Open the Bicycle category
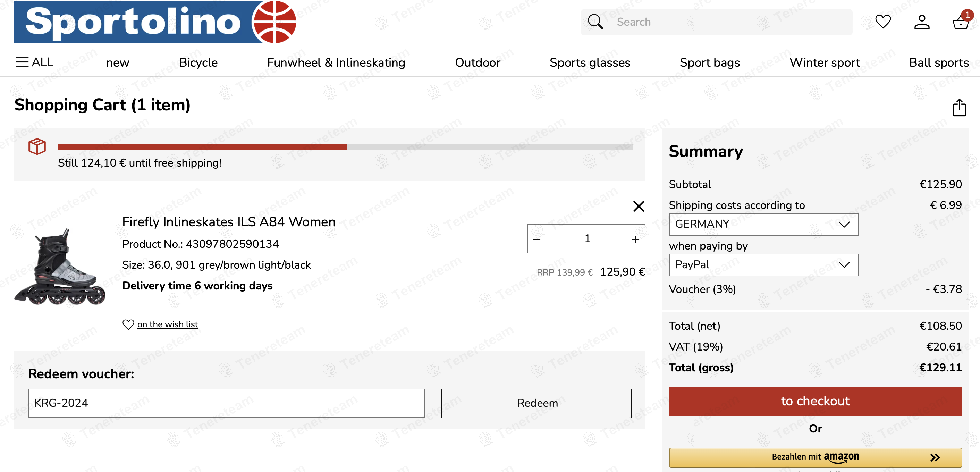 [x=198, y=62]
